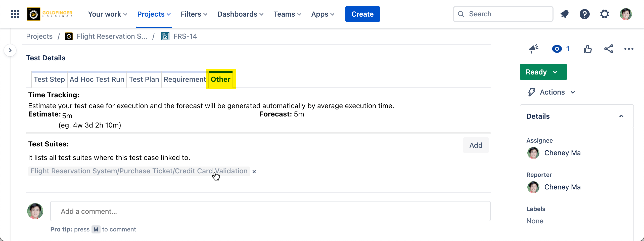The image size is (644, 241).
Task: Toggle the watch issue eye icon
Action: click(x=557, y=49)
